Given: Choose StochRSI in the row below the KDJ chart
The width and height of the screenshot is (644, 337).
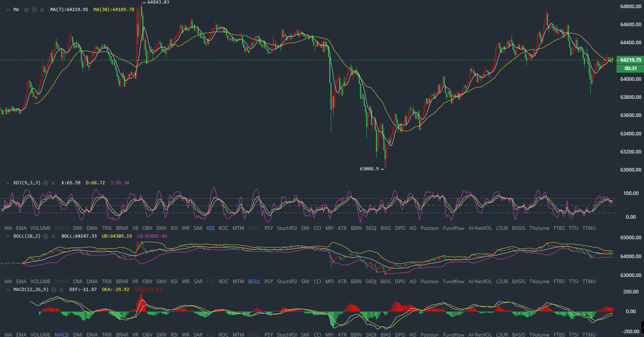Looking at the screenshot, I should (x=287, y=228).
